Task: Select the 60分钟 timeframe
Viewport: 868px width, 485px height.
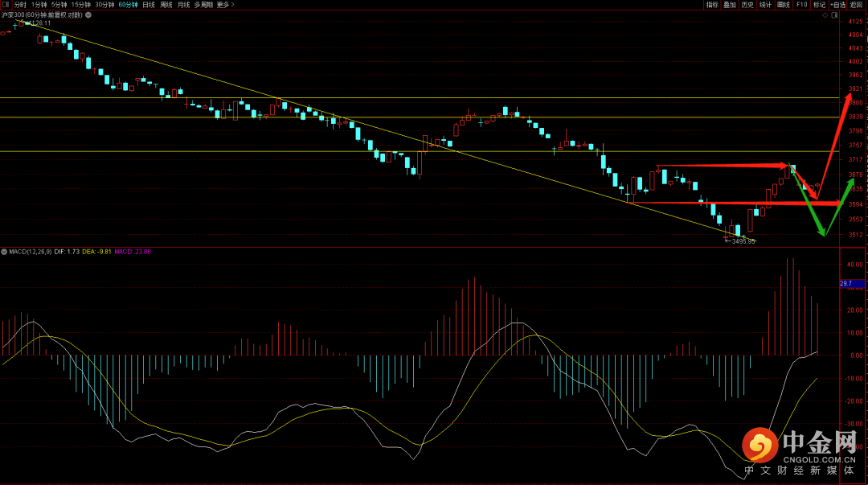Action: point(128,5)
